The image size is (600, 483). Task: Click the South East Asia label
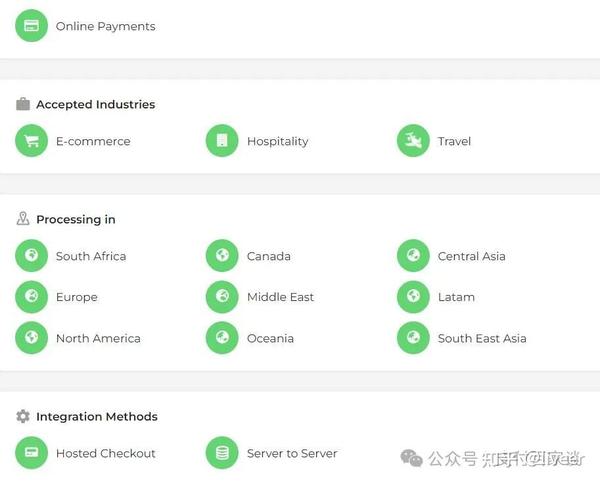pyautogui.click(x=482, y=338)
